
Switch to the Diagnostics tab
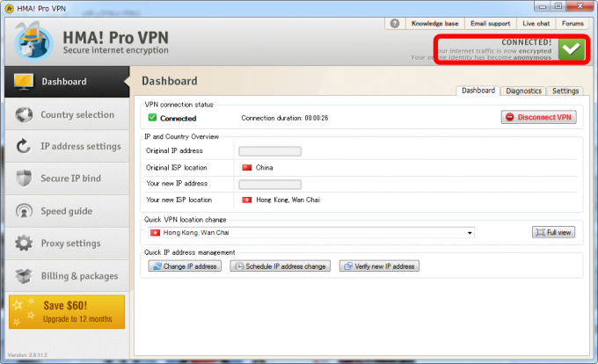click(x=523, y=91)
